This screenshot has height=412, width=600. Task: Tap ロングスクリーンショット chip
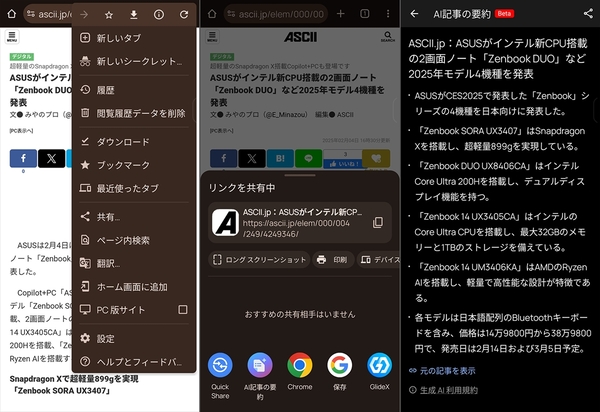(x=259, y=260)
